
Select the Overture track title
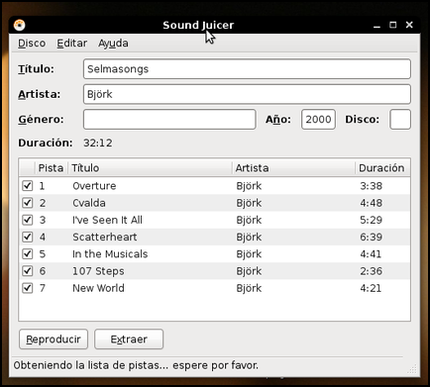(94, 186)
